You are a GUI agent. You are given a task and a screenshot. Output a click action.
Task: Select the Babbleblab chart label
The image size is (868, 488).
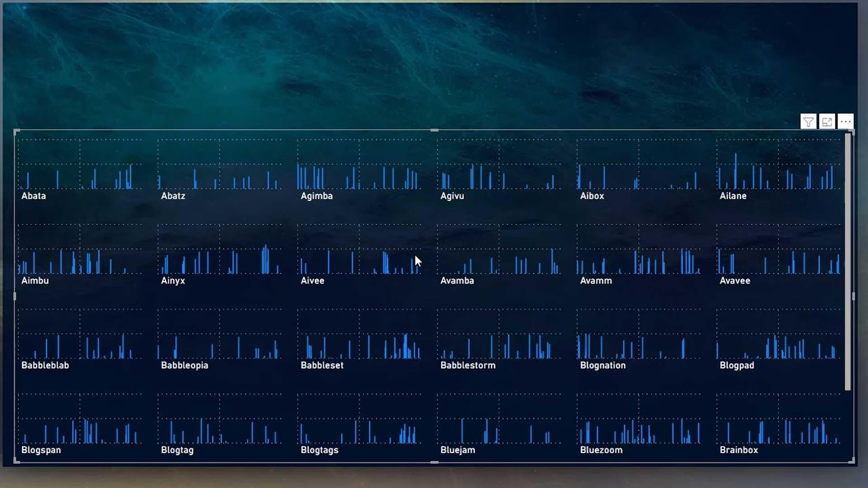tap(45, 365)
